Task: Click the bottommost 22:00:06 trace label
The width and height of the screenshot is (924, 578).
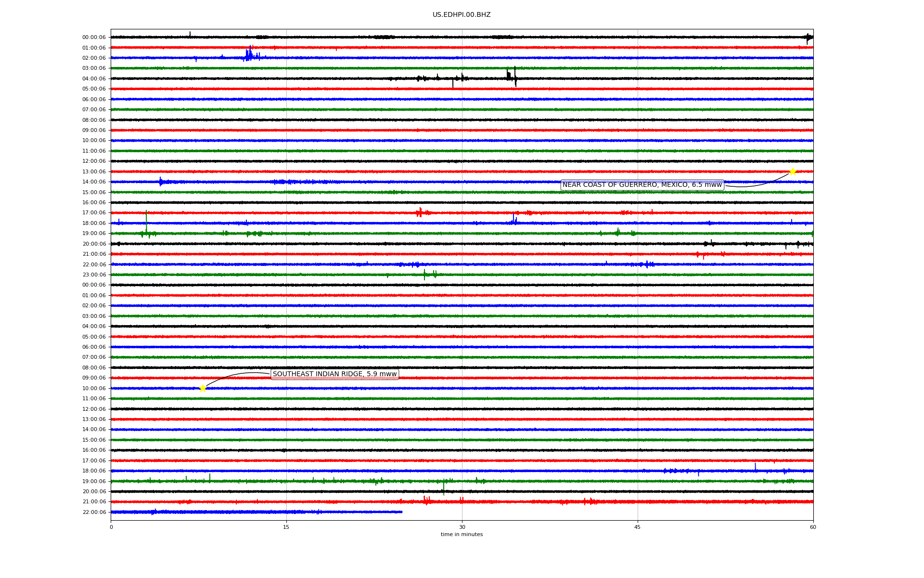Action: [x=94, y=512]
